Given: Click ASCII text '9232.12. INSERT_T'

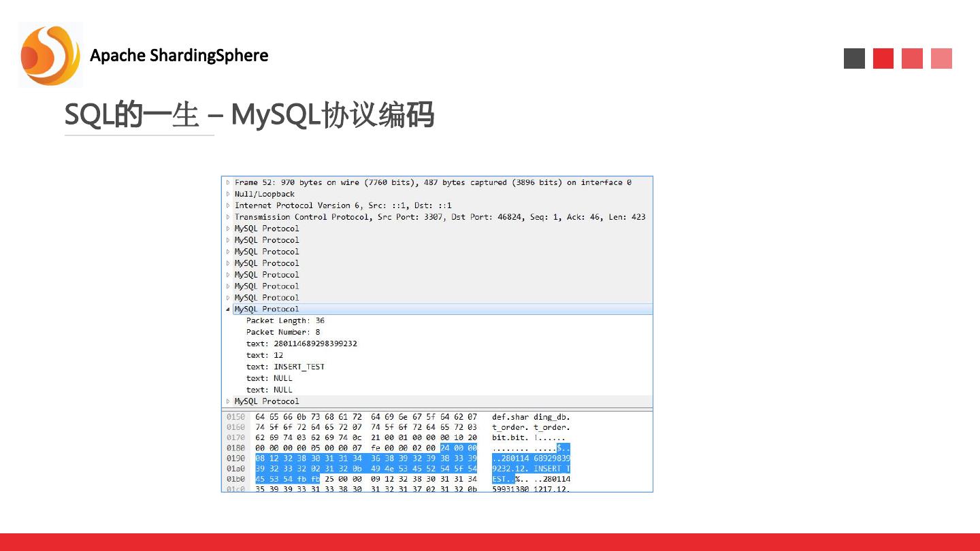Looking at the screenshot, I should (531, 469).
